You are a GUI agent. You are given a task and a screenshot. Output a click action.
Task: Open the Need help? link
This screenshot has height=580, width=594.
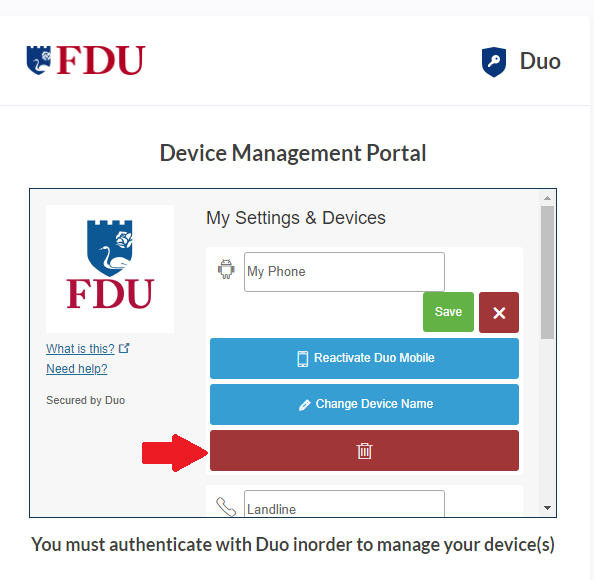(x=77, y=369)
